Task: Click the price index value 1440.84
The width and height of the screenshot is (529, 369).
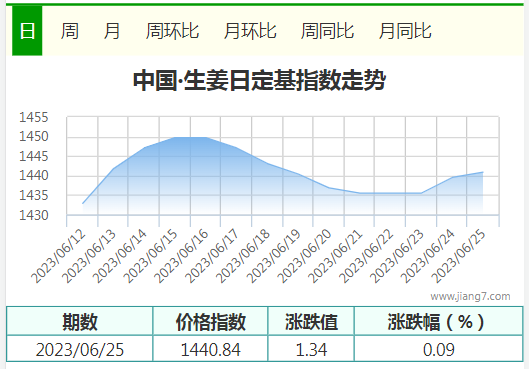Action: 211,350
